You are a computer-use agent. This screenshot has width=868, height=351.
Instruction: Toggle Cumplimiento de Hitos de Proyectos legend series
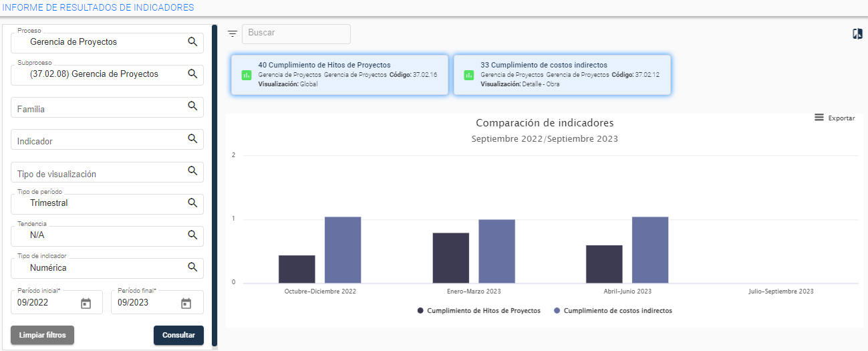point(478,311)
